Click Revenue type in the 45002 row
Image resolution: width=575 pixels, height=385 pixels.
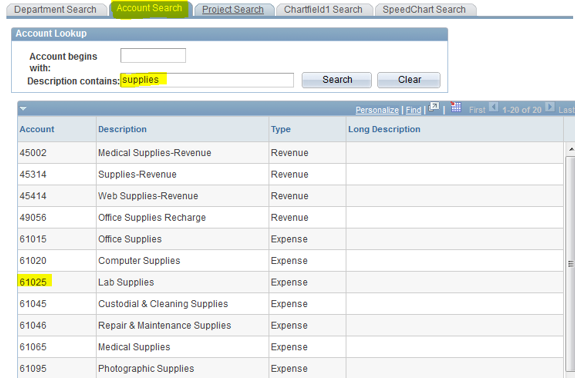tap(289, 153)
